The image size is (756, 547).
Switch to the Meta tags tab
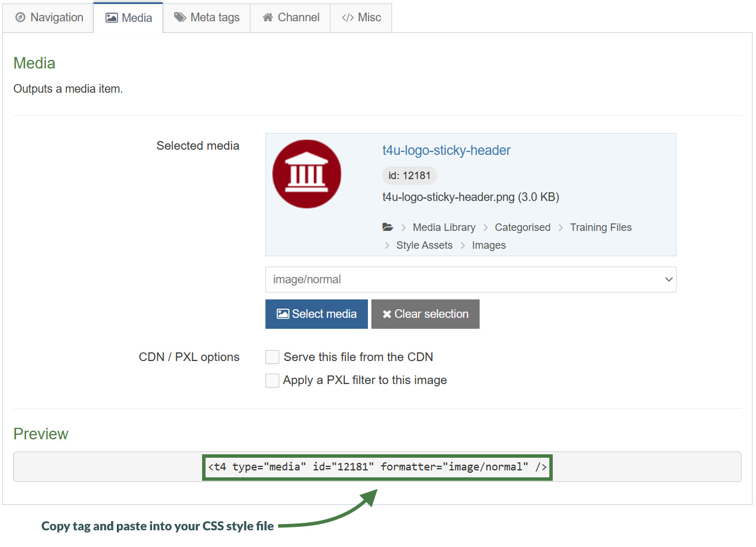pyautogui.click(x=207, y=18)
